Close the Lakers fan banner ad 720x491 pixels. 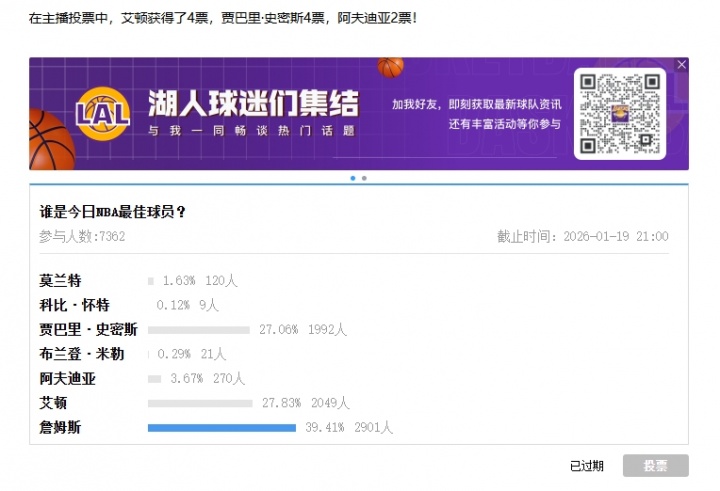(x=682, y=65)
